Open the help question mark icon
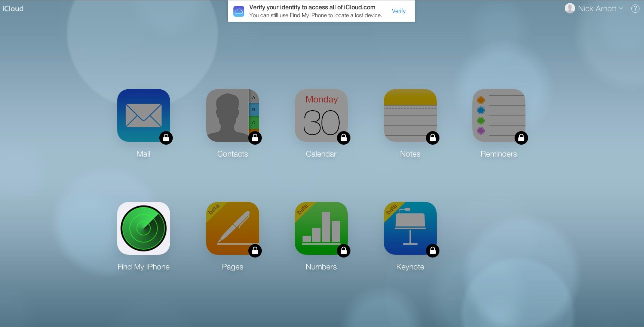Image resolution: width=644 pixels, height=327 pixels. click(x=635, y=9)
